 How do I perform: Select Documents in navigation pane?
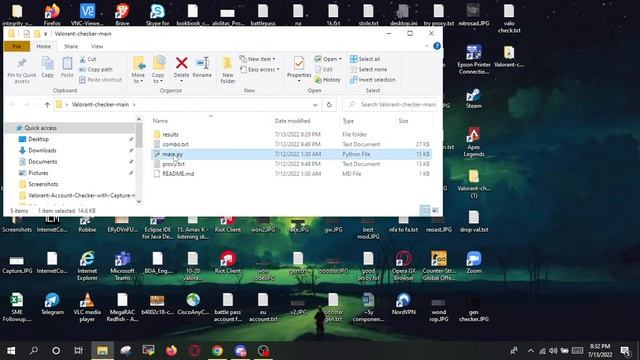pyautogui.click(x=42, y=162)
